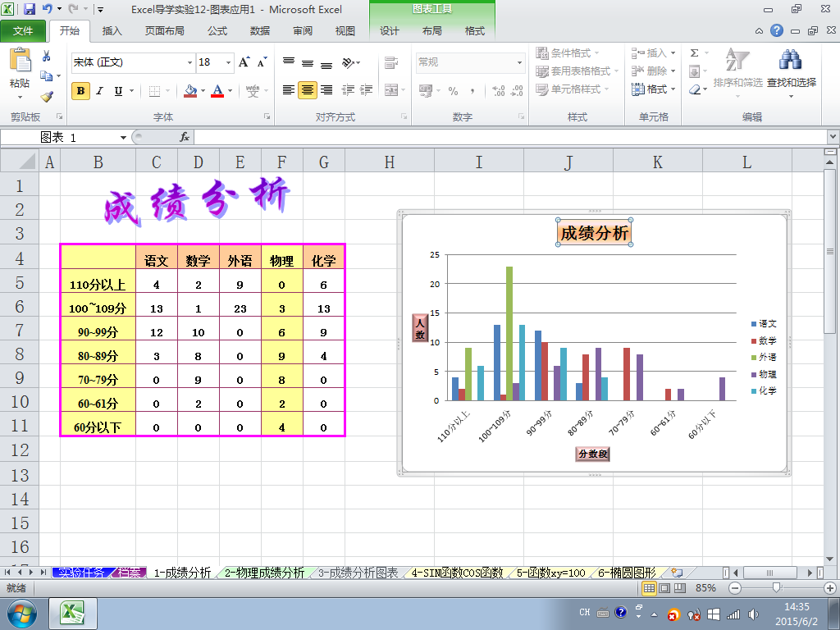Increase font size with large A
Image resolution: width=840 pixels, height=630 pixels.
[244, 62]
